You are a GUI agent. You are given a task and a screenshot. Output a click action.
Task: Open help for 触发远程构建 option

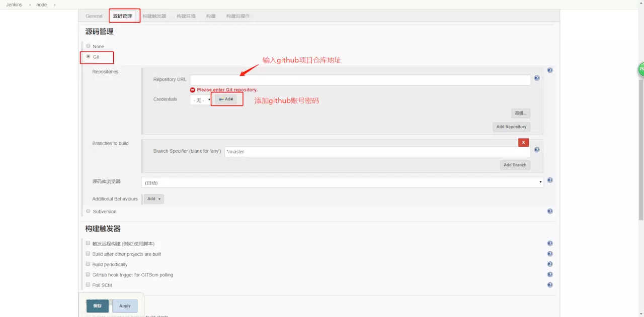click(x=550, y=244)
